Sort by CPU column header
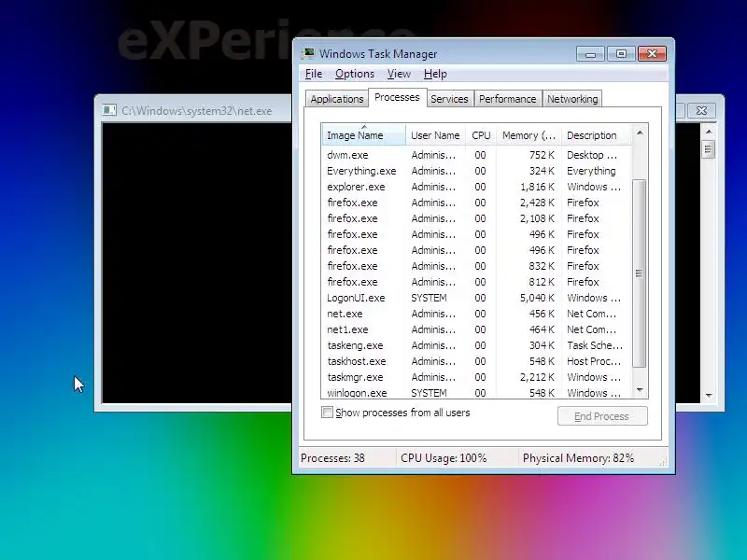Screen dimensions: 747x560 pos(481,135)
